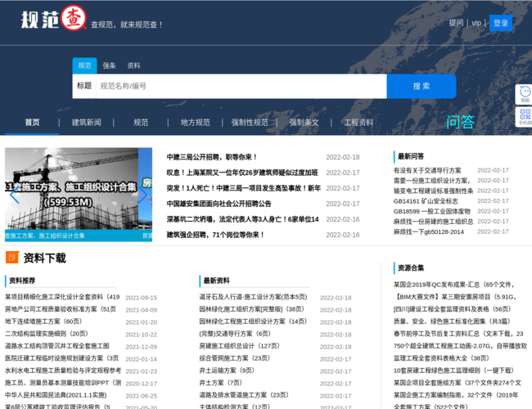
Task: Open news 深基坑二次坍塌
Action: 242,219
